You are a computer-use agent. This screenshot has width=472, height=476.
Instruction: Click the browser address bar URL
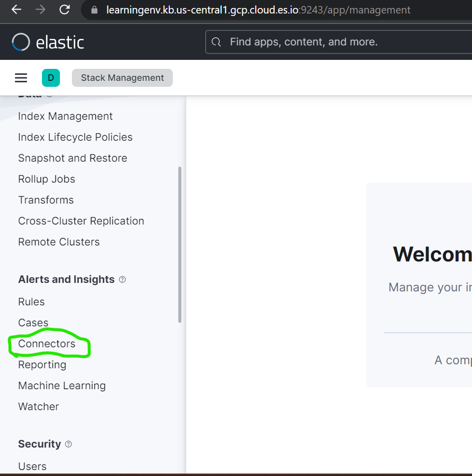258,10
